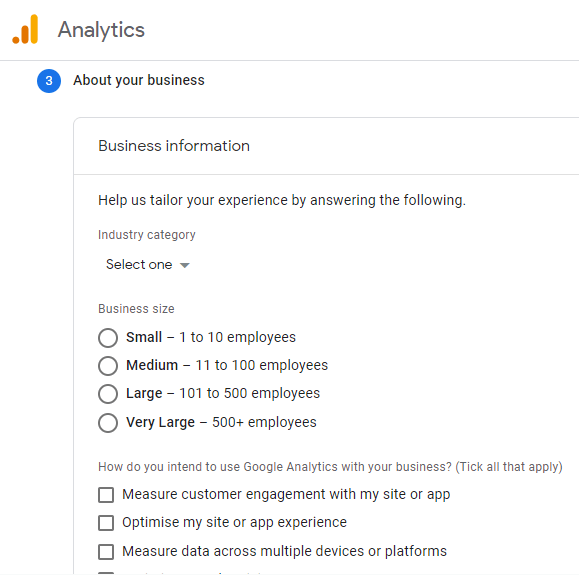The image size is (579, 575).
Task: Click the blue step 3 circle
Action: (49, 81)
